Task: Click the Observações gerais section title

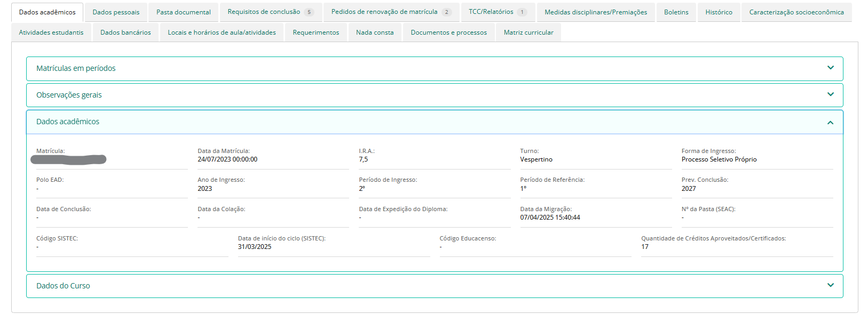Action: [69, 95]
